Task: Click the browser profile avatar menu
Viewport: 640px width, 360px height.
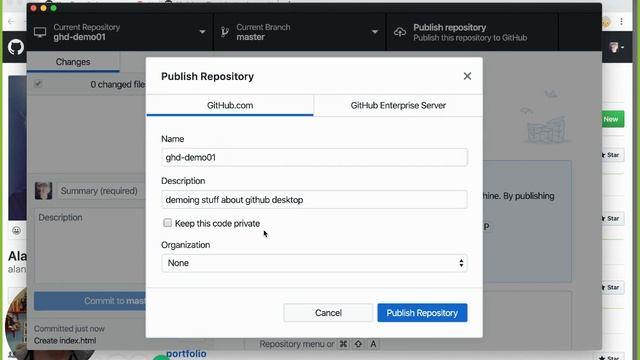Action: [616, 47]
